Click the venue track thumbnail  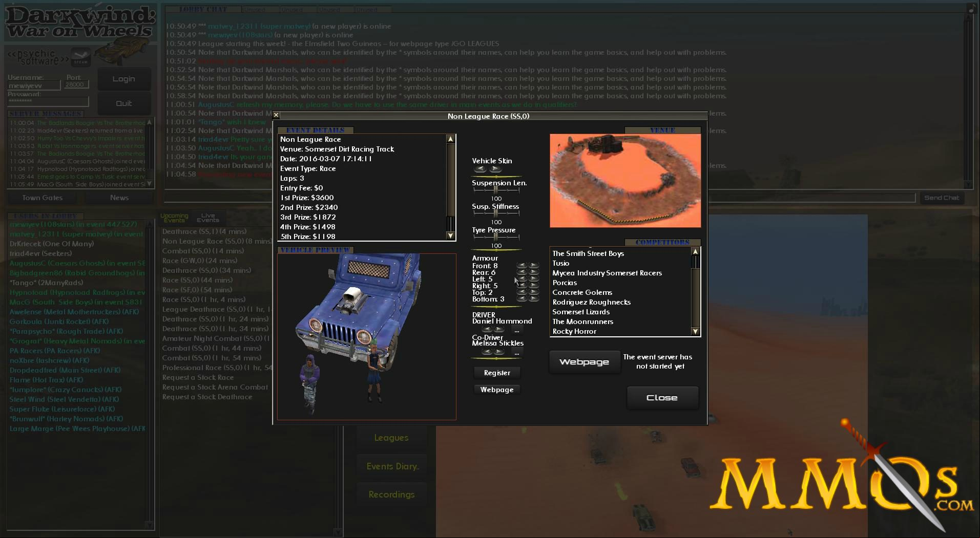click(625, 181)
